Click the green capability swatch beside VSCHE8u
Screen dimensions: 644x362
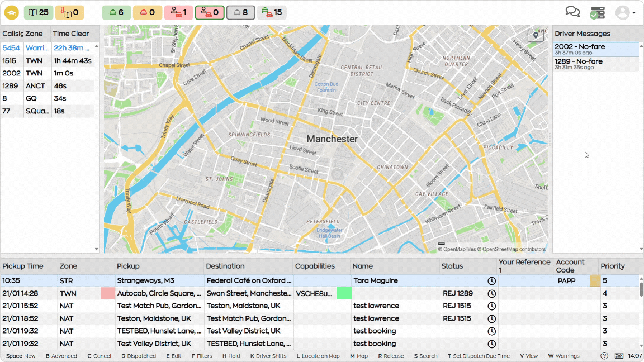point(344,293)
